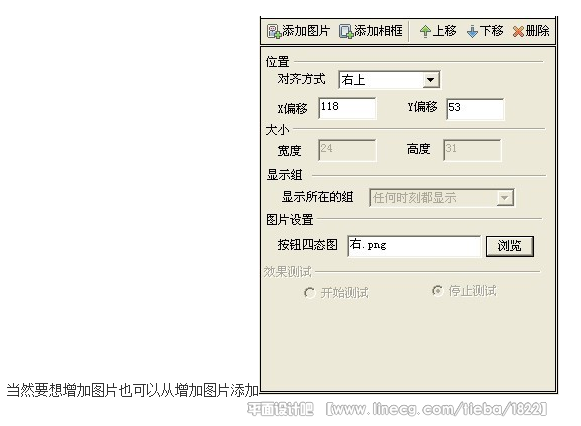
Task: Click the 上移 toolbar label
Action: pos(445,31)
